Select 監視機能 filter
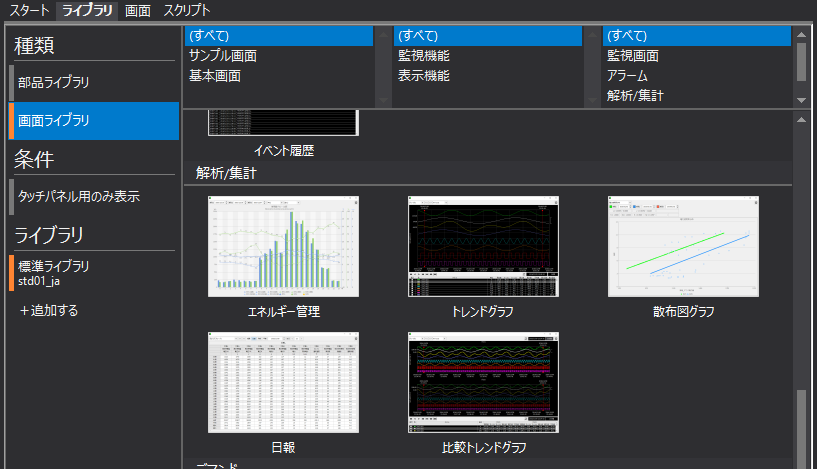The height and width of the screenshot is (469, 817). [x=488, y=56]
